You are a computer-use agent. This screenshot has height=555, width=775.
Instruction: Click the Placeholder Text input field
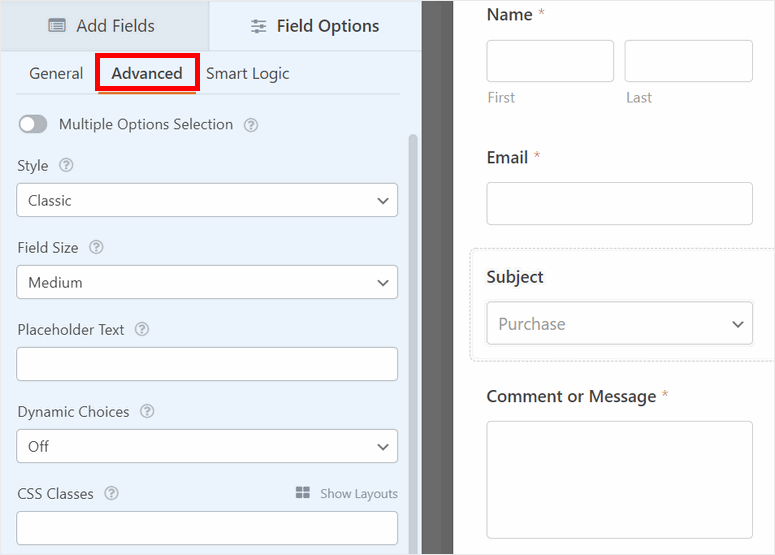[x=207, y=365]
